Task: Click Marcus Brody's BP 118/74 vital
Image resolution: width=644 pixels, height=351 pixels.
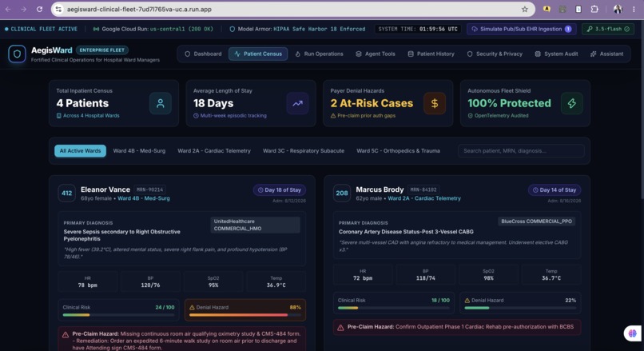Action: (x=426, y=274)
